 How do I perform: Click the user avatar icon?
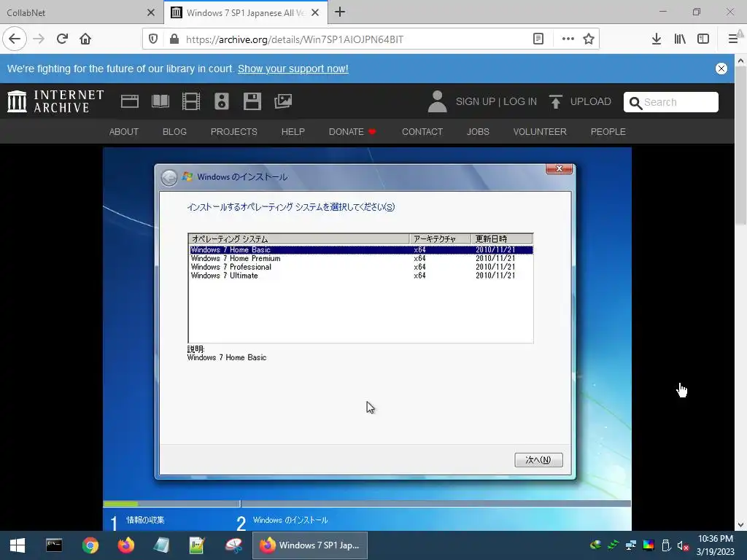pos(438,101)
